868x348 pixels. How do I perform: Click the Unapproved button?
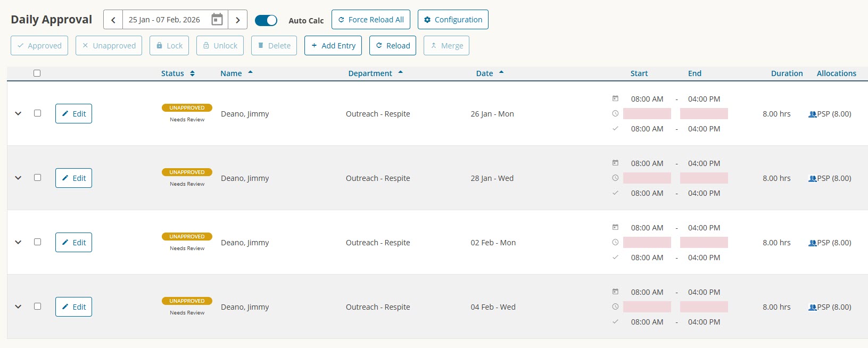(109, 46)
